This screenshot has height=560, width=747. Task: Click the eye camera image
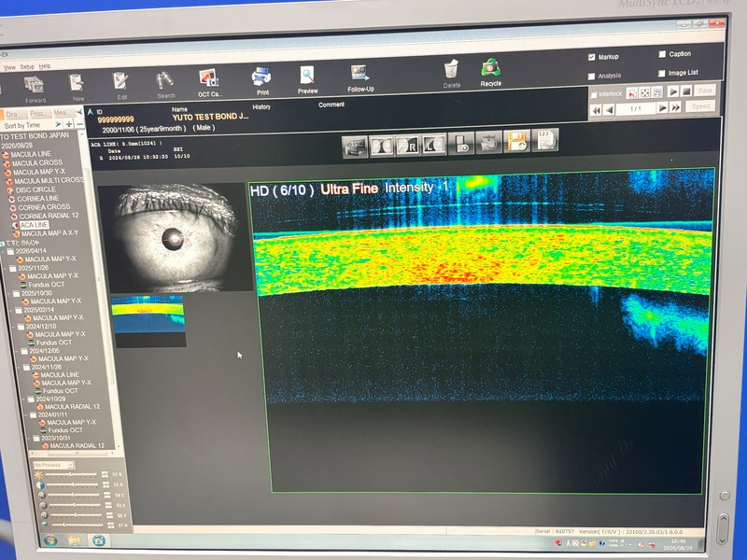tap(174, 237)
